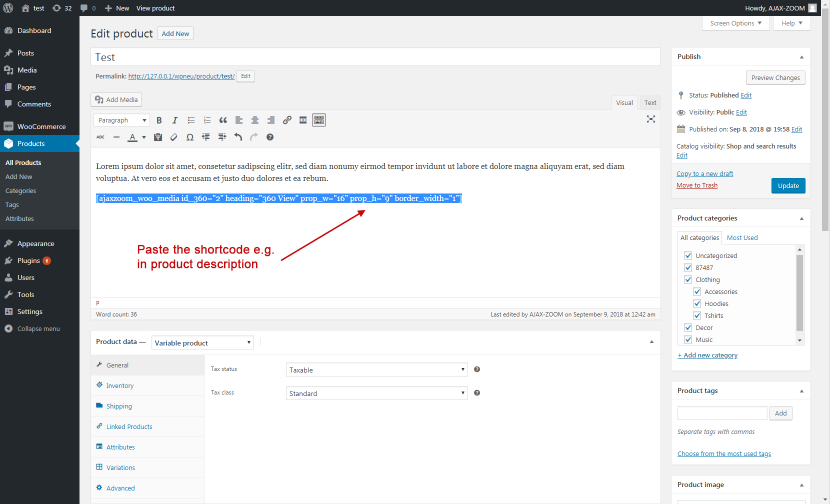Apply blockquote formatting
Screen dimensions: 830x504
click(x=223, y=120)
